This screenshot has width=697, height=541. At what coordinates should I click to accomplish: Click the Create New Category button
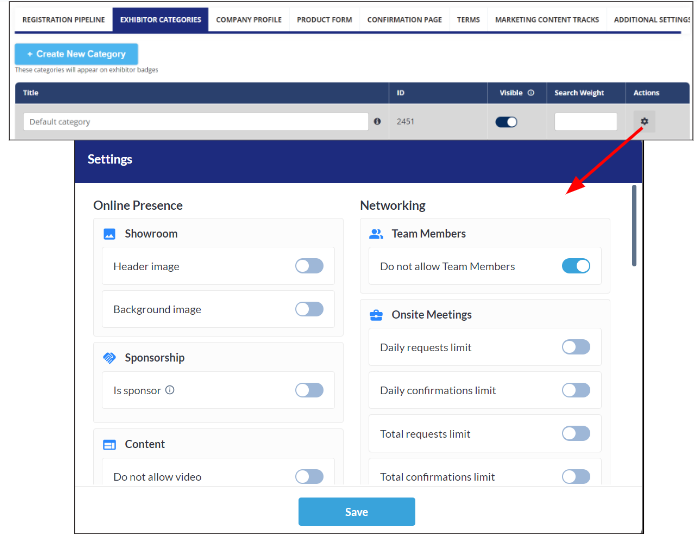pos(76,54)
